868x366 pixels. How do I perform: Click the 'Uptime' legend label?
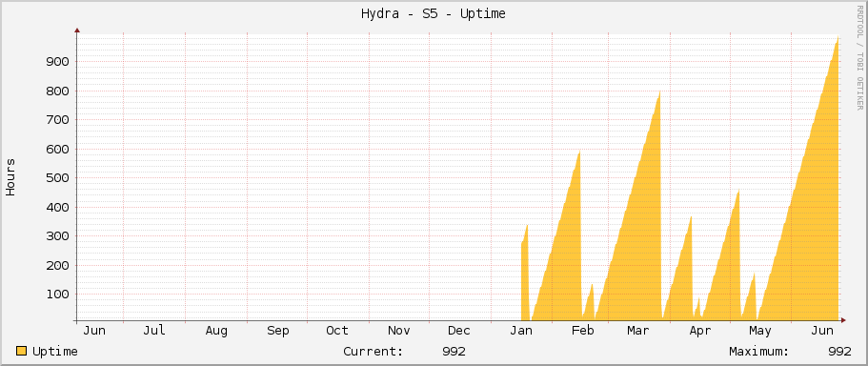(55, 352)
